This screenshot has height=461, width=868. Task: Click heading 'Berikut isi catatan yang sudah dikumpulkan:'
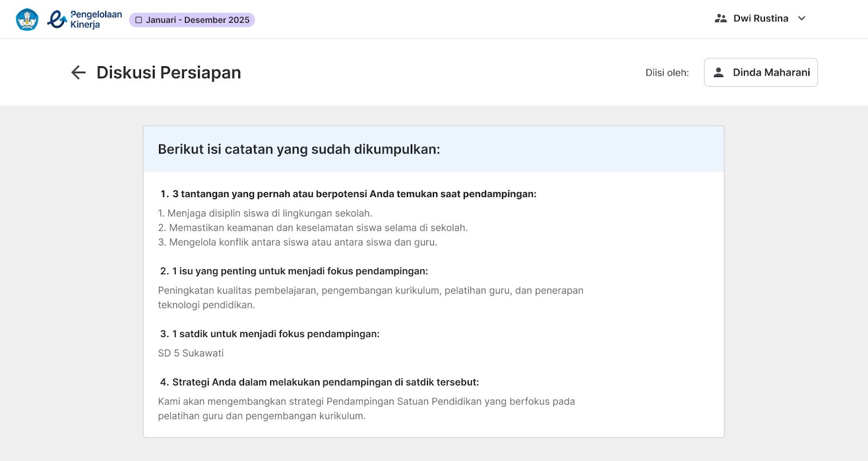[x=299, y=149]
